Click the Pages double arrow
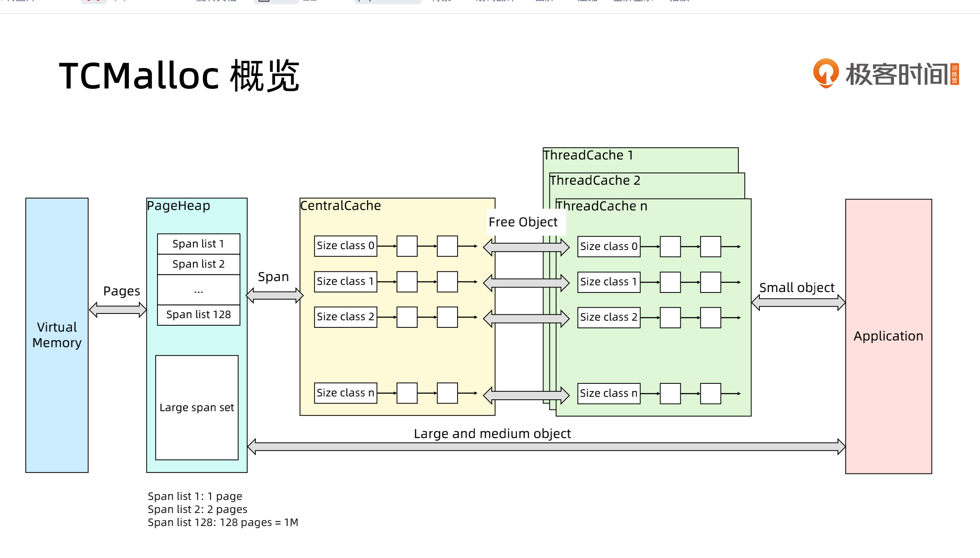This screenshot has width=980, height=558. click(x=118, y=310)
